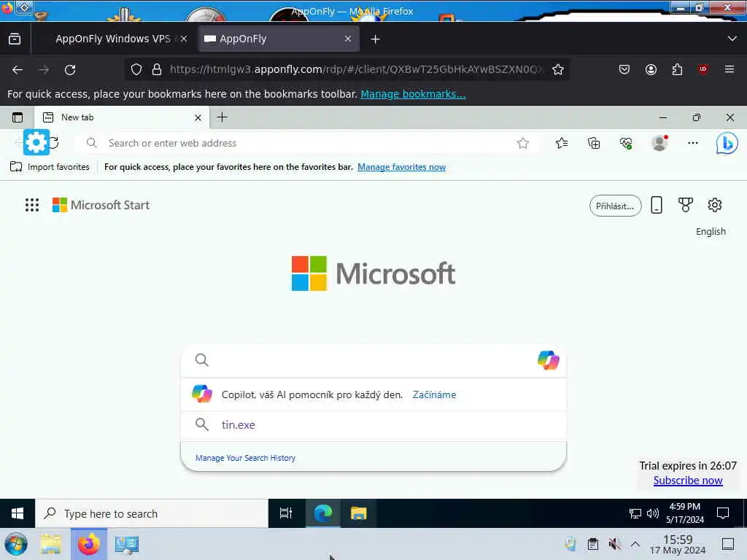
Task: Select the AppOnFly Firefox tab
Action: pos(278,39)
